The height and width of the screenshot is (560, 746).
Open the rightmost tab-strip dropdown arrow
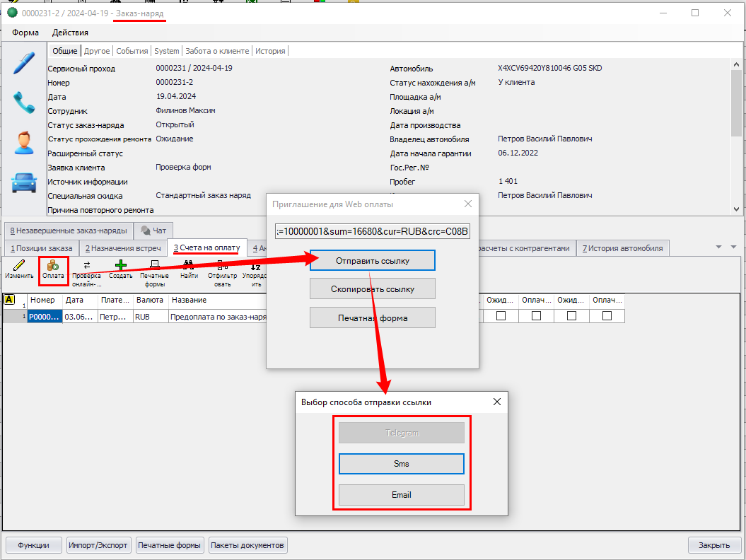tap(733, 247)
